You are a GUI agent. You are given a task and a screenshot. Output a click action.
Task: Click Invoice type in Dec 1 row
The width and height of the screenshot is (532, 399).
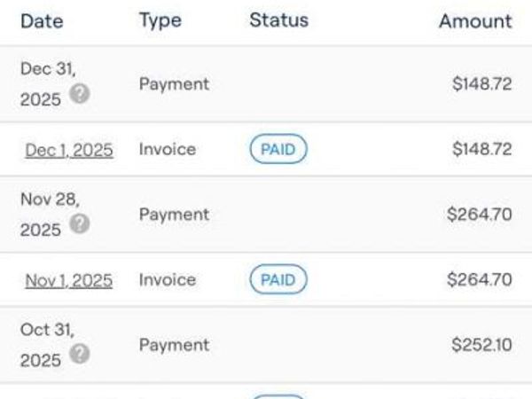tap(167, 150)
